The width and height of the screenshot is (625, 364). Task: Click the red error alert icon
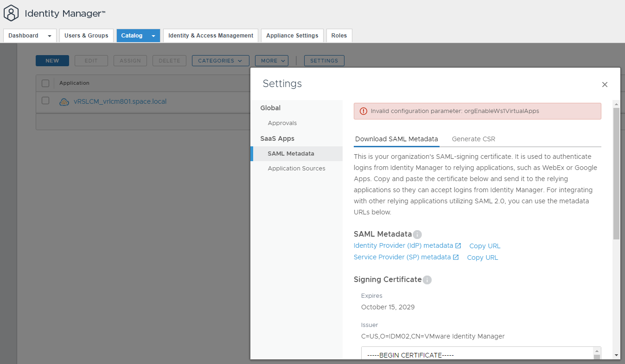pos(364,111)
